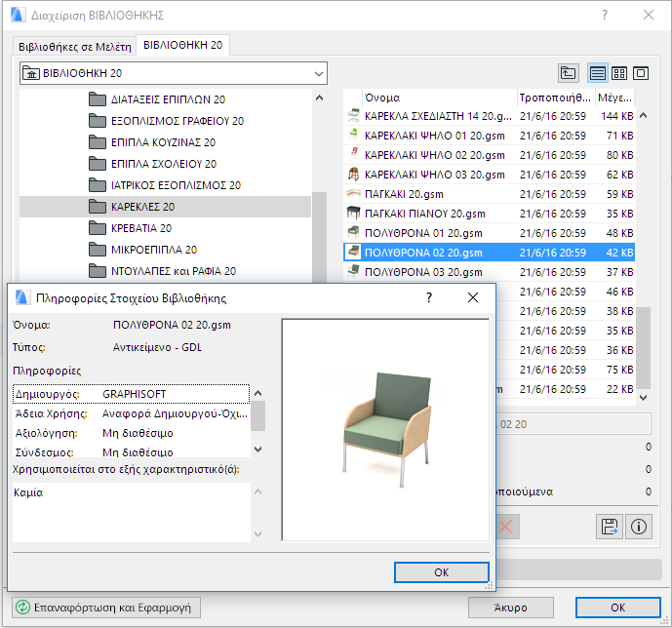This screenshot has width=672, height=628.
Task: Click OK at bottom of Library Manager
Action: 618,608
